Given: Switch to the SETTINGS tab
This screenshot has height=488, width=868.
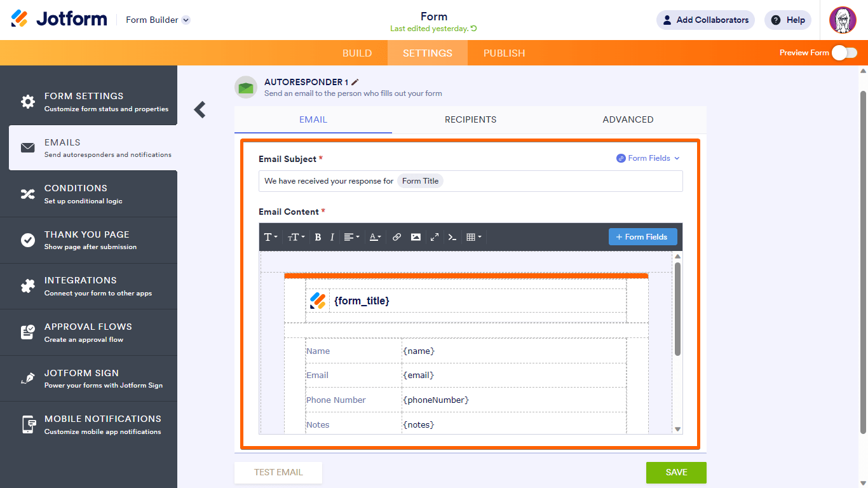Looking at the screenshot, I should pyautogui.click(x=428, y=53).
